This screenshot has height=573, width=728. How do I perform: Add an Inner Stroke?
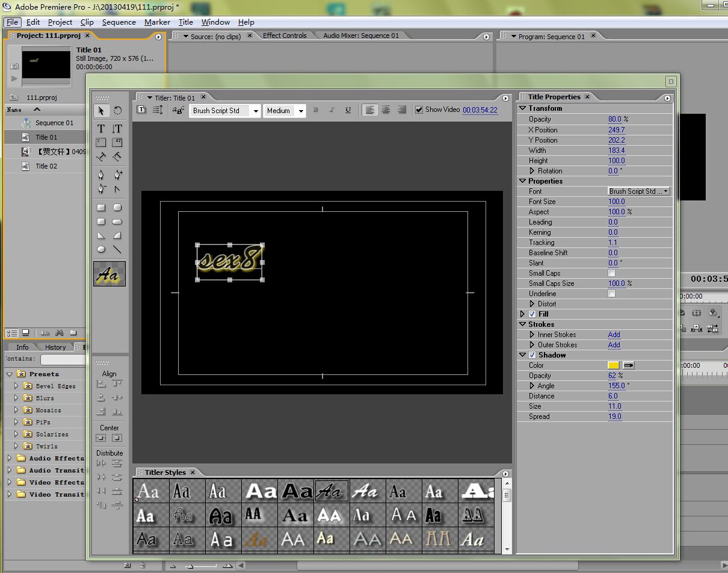pos(614,335)
